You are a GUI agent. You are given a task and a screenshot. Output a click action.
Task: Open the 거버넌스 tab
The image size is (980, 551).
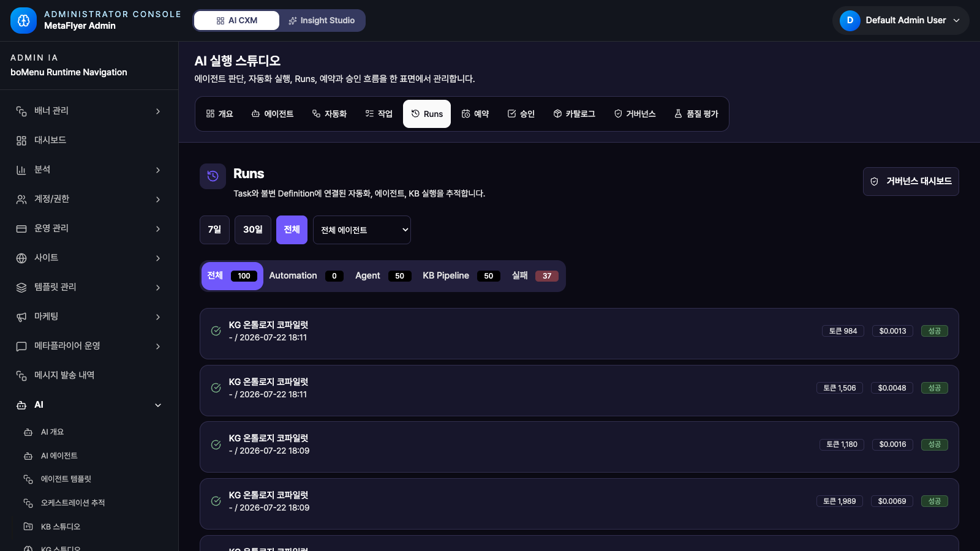pyautogui.click(x=635, y=114)
